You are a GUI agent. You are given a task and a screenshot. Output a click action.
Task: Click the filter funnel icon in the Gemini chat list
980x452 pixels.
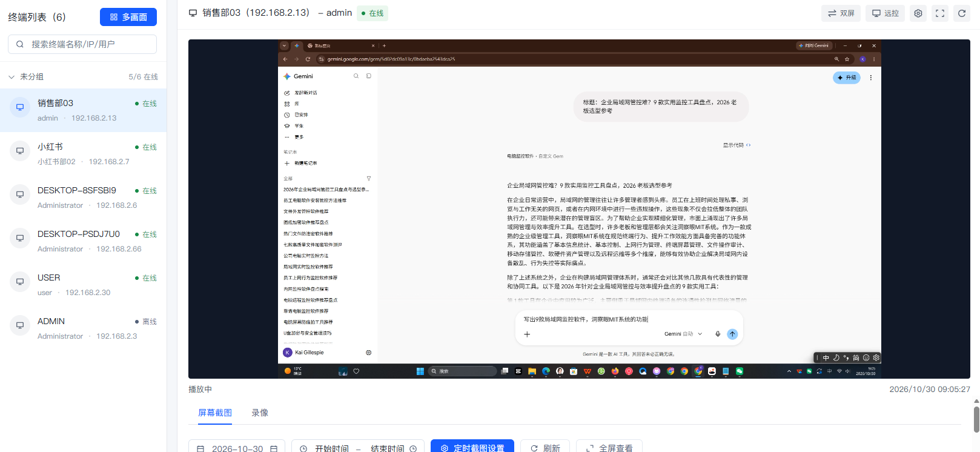tap(369, 179)
